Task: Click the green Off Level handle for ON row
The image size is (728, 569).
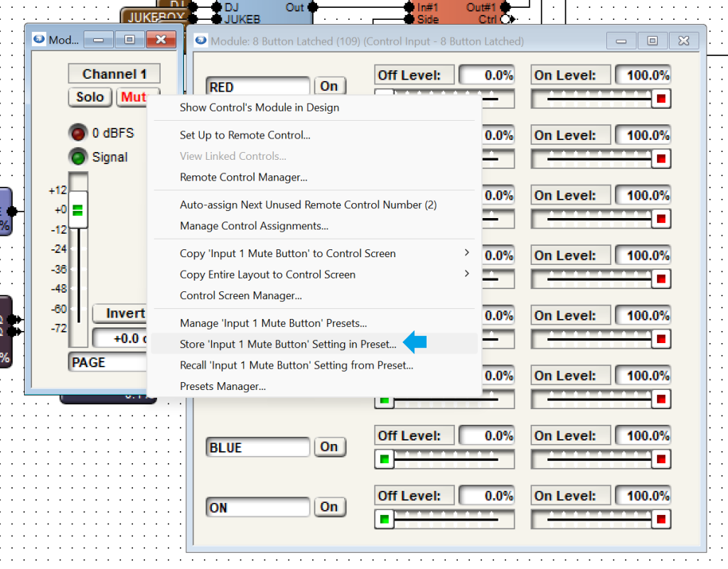Action: 385,520
